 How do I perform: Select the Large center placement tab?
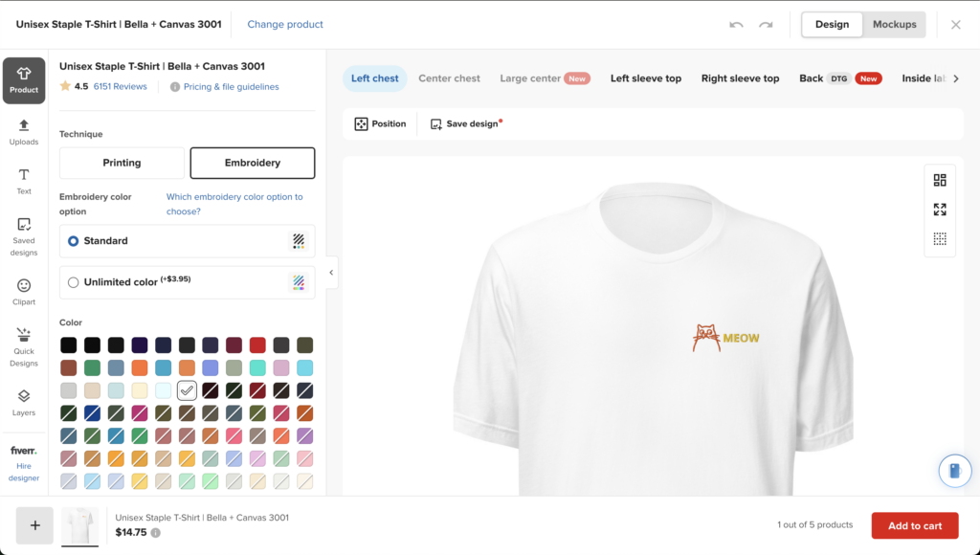tap(545, 78)
